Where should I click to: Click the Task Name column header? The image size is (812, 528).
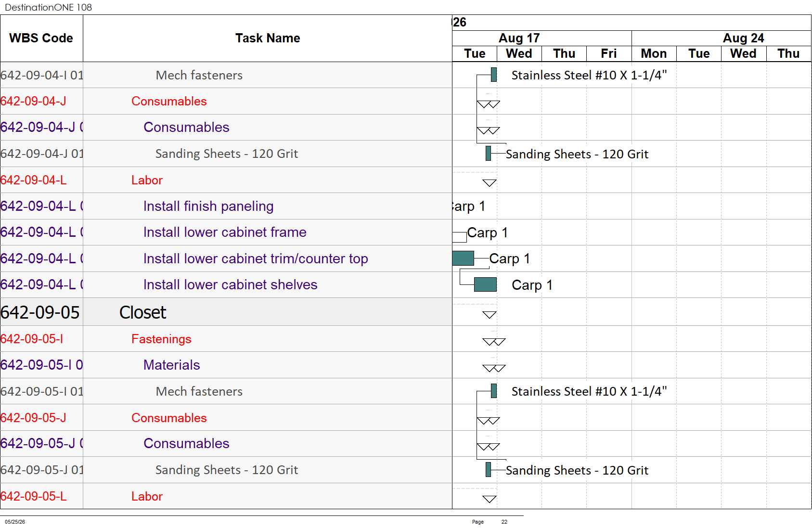click(x=268, y=38)
